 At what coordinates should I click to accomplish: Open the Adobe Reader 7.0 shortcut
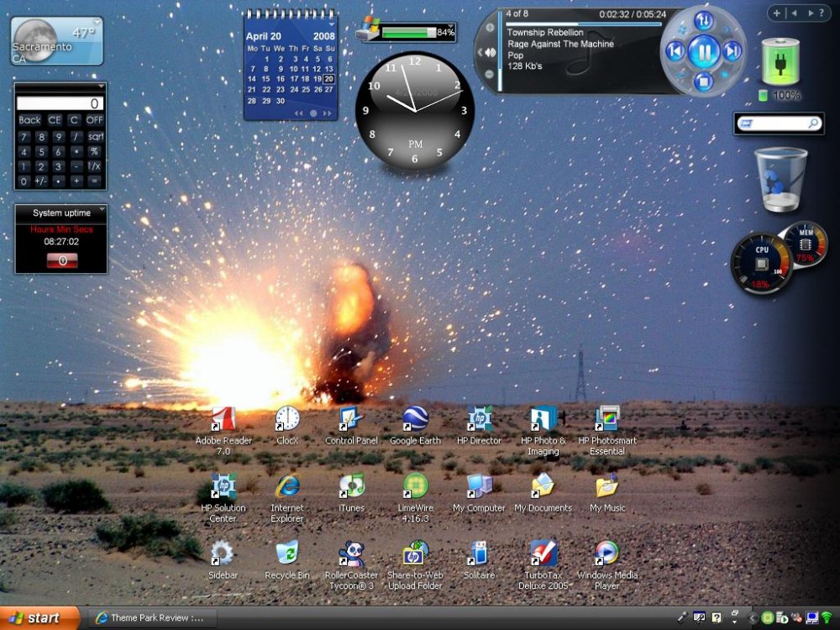pos(223,418)
